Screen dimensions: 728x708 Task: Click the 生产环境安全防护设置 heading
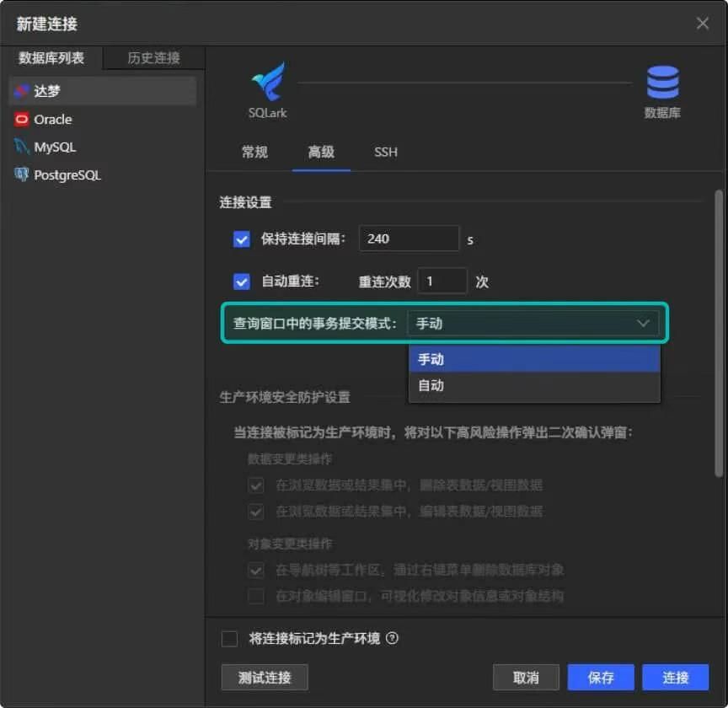(285, 398)
